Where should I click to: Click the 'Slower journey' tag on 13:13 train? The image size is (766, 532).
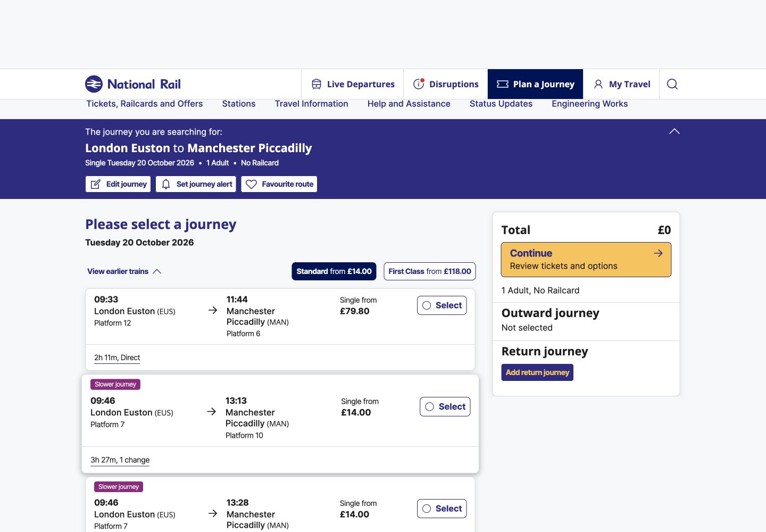[115, 384]
